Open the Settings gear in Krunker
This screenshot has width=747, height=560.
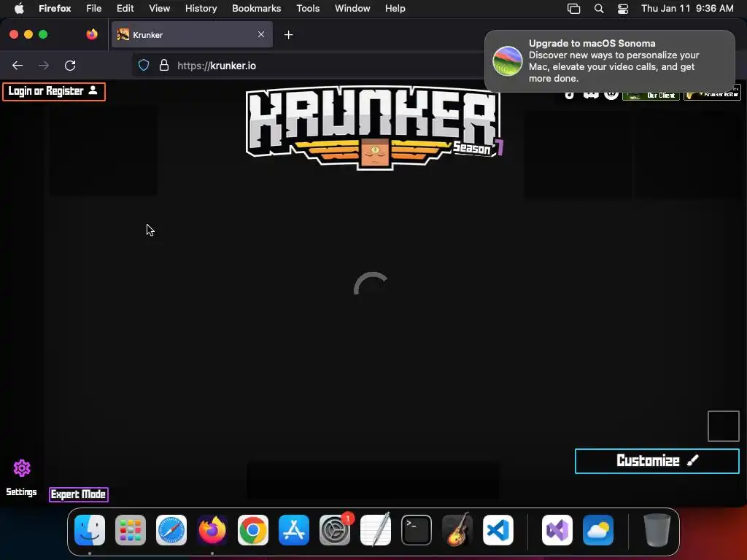(x=21, y=469)
